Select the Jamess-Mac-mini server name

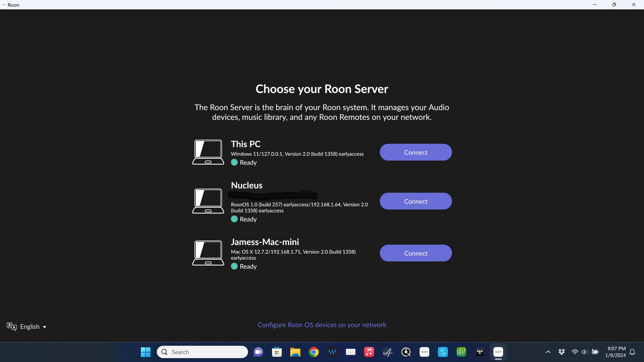pos(265,242)
